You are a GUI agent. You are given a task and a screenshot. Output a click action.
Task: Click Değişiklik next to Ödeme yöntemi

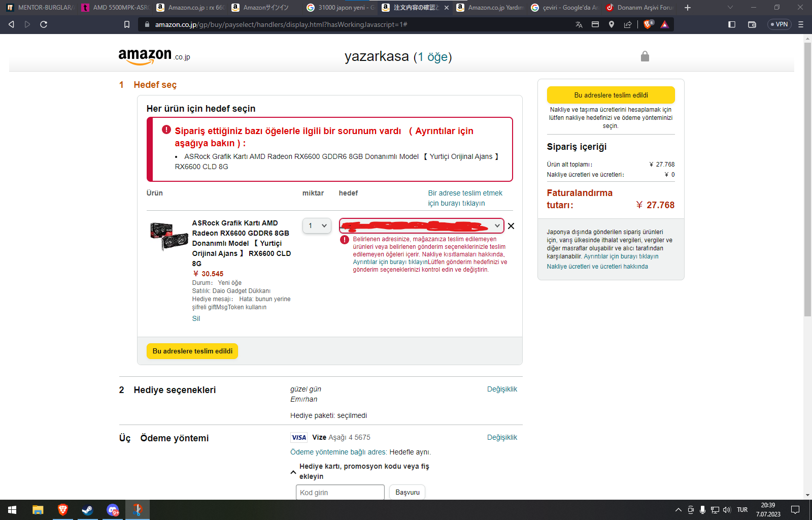click(502, 437)
